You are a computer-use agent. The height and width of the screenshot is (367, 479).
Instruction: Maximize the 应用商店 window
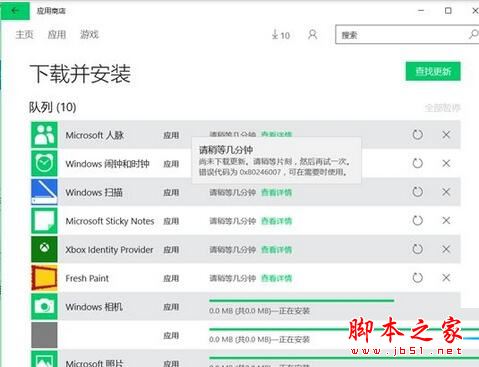pos(448,11)
